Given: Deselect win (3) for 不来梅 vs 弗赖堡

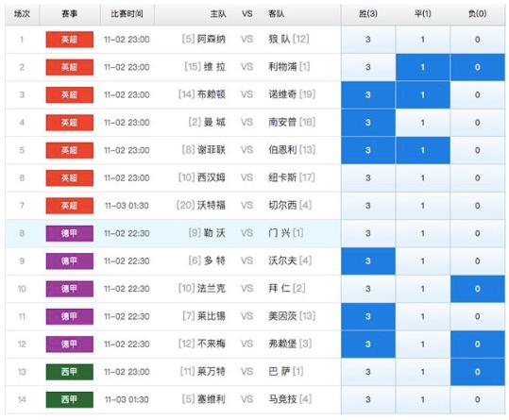Looking at the screenshot, I should click(368, 344).
